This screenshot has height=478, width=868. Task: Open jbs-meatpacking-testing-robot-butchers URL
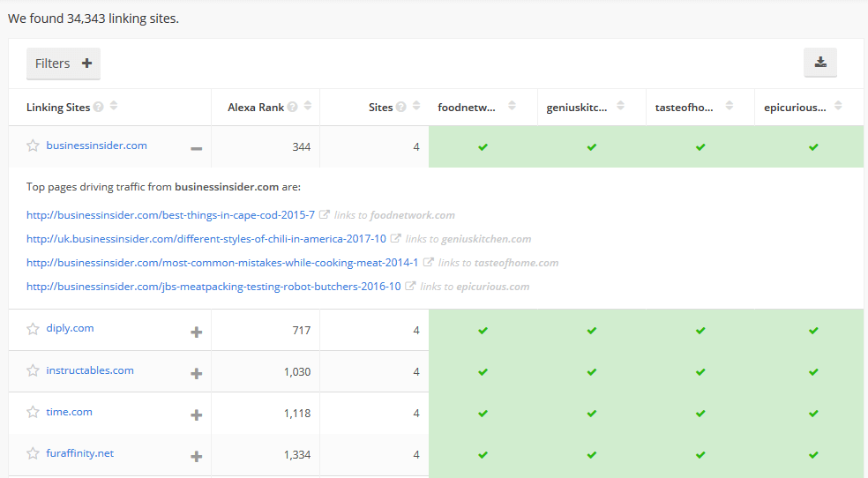coord(213,286)
